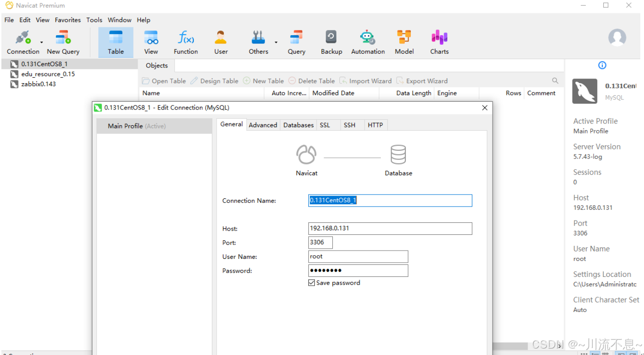Select the View toolbar icon
Image resolution: width=644 pixels, height=355 pixels.
click(x=151, y=37)
